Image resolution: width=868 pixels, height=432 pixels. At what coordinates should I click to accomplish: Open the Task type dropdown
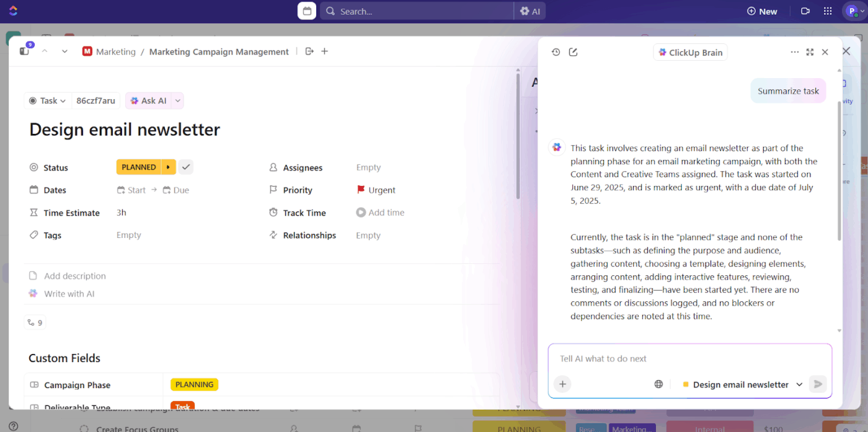[47, 100]
